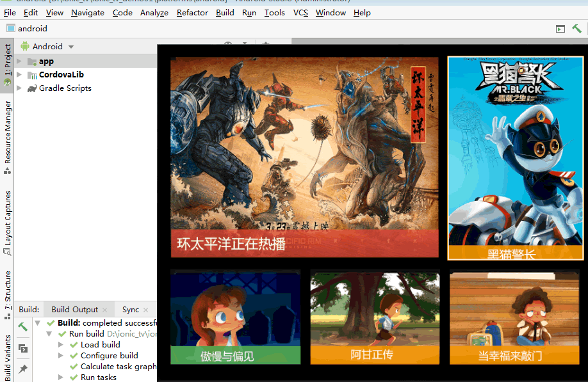This screenshot has height=382, width=588.
Task: Toggle the 1: Project tool window
Action: point(7,65)
